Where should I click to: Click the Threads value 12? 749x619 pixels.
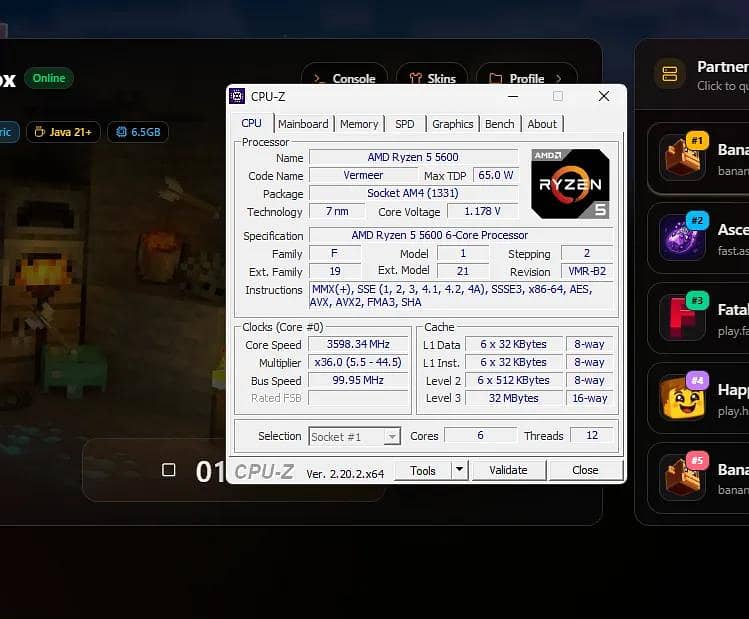click(592, 435)
